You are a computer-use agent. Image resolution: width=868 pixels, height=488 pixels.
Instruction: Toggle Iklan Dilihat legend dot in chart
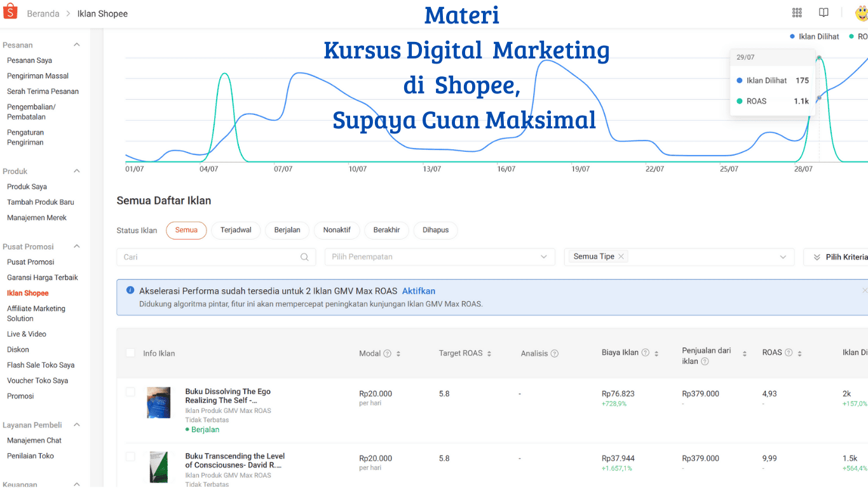pyautogui.click(x=792, y=36)
